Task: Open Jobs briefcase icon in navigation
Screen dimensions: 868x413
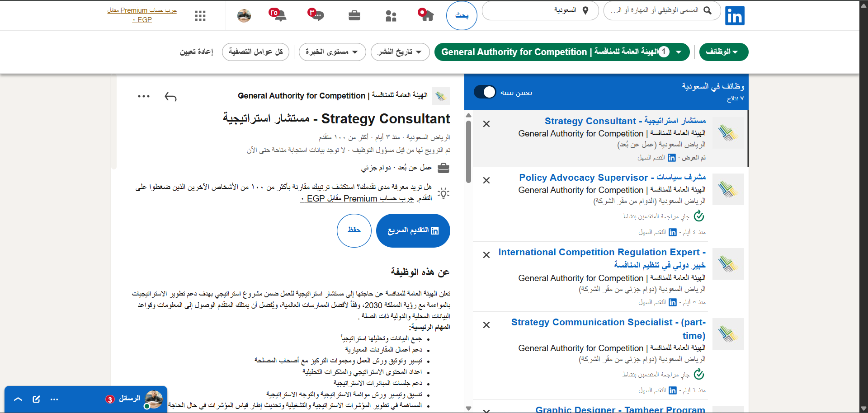Action: point(354,16)
